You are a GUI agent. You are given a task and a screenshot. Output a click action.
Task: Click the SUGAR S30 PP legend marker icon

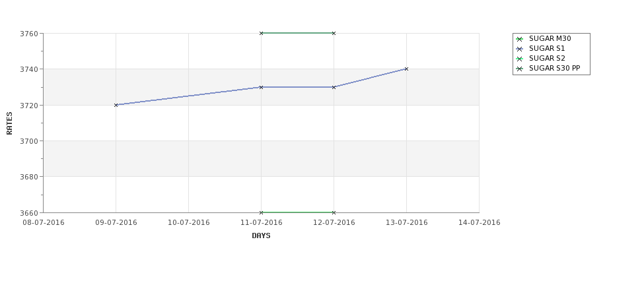pyautogui.click(x=519, y=69)
